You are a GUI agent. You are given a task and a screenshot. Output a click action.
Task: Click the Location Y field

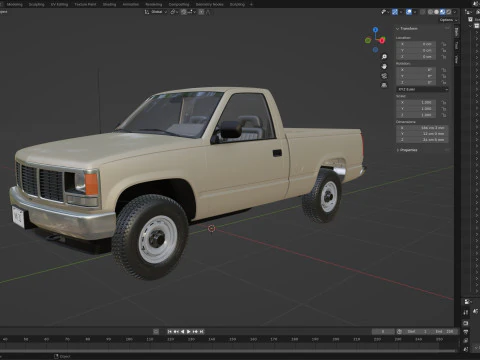416,50
